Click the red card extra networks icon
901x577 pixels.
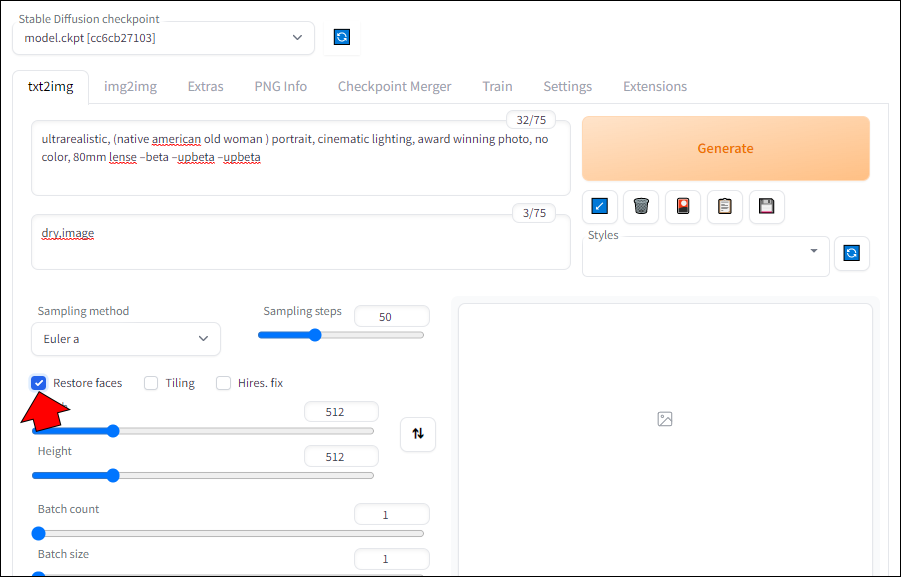click(x=683, y=207)
